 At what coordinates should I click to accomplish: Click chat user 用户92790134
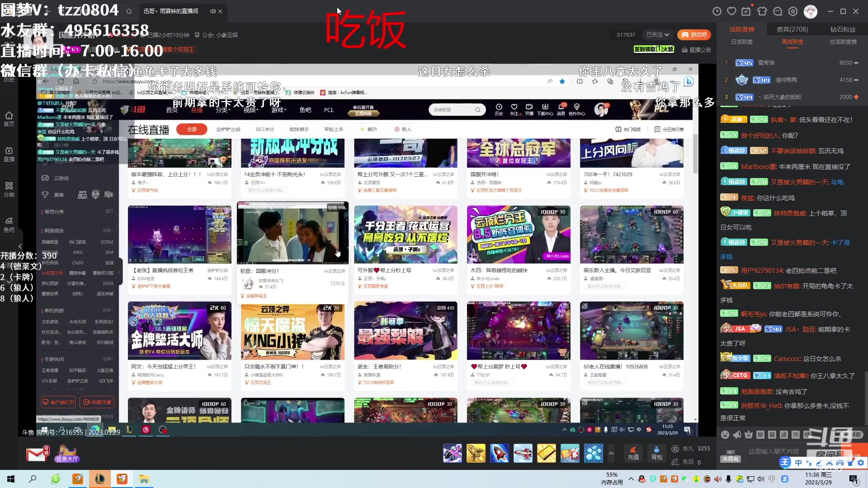[762, 271]
